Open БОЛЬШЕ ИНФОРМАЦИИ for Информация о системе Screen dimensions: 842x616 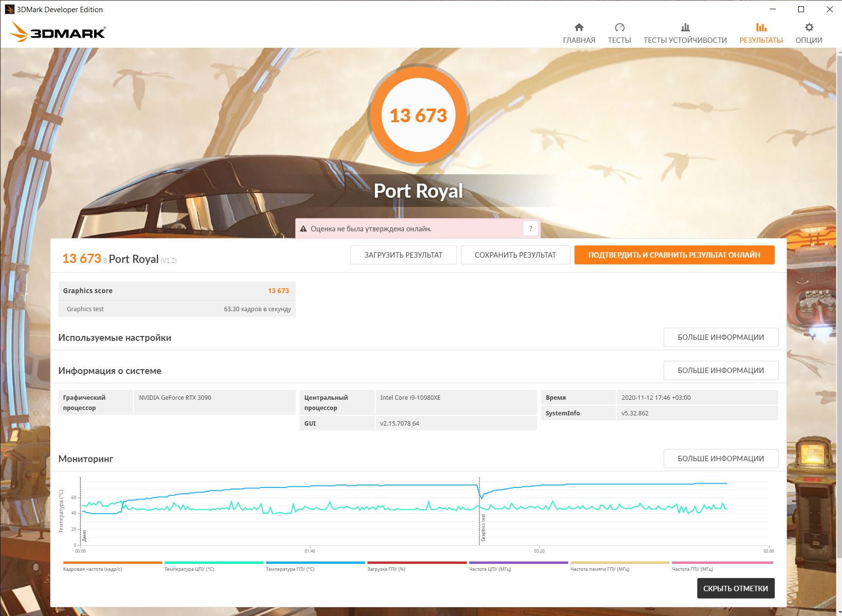click(721, 370)
